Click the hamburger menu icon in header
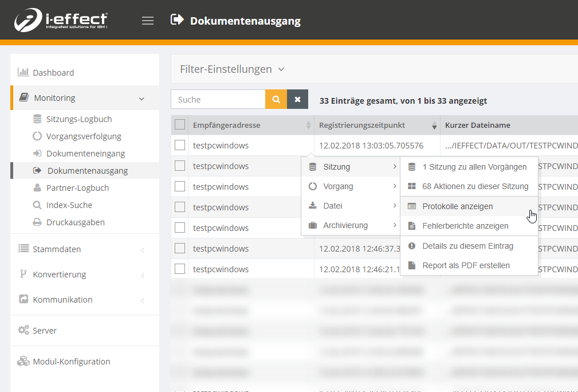The height and width of the screenshot is (392, 578). coord(148,21)
